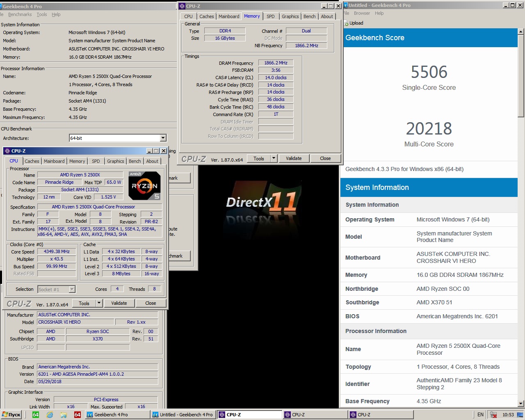Click the scroll down arrow in results window

[521, 404]
